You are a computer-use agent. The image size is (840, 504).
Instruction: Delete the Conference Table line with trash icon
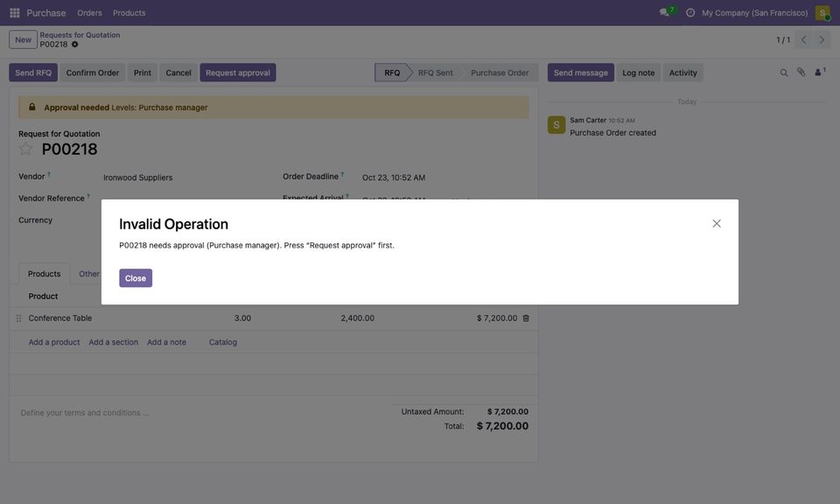[x=526, y=318]
